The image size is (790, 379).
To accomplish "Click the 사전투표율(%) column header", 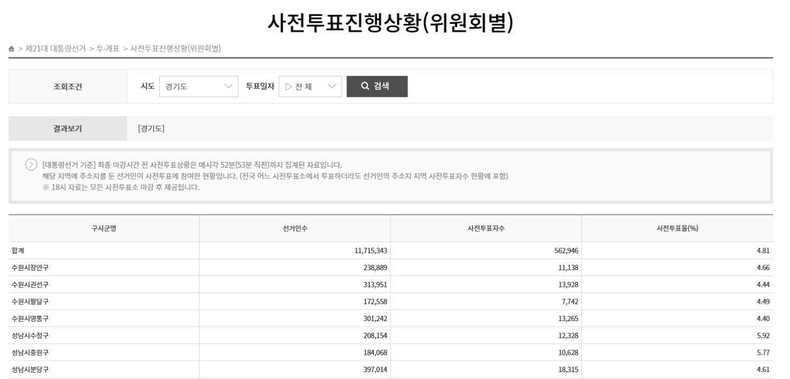I will pyautogui.click(x=677, y=228).
